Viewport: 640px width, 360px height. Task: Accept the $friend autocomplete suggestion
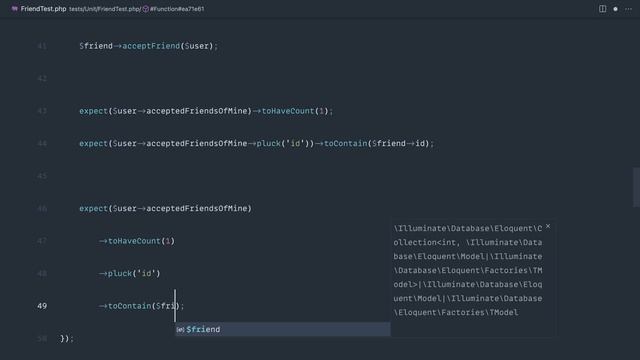coord(282,329)
